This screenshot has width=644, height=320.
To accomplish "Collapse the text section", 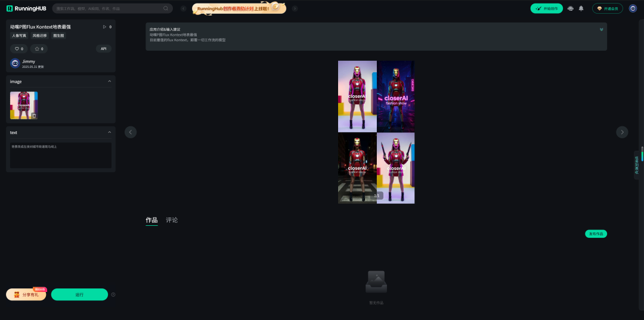I will tap(109, 132).
